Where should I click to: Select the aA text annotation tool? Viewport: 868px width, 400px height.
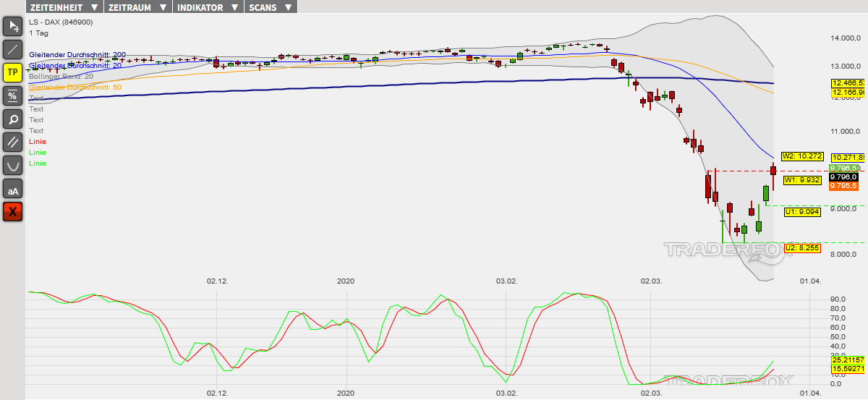12,190
